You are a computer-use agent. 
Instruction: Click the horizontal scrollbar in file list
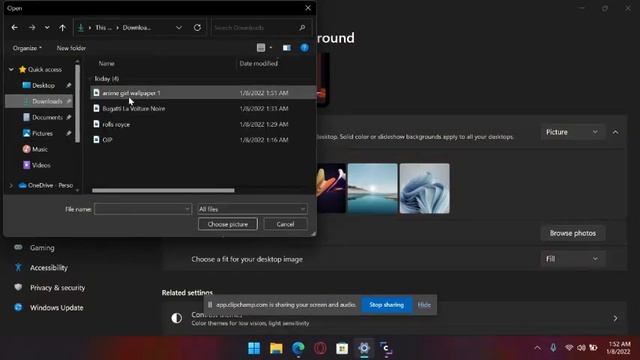click(x=163, y=190)
